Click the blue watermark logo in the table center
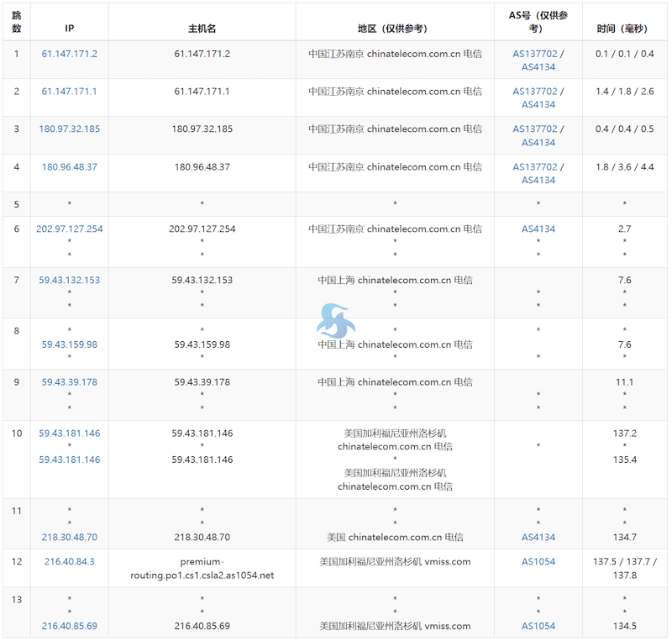The image size is (672, 641). coord(334,320)
